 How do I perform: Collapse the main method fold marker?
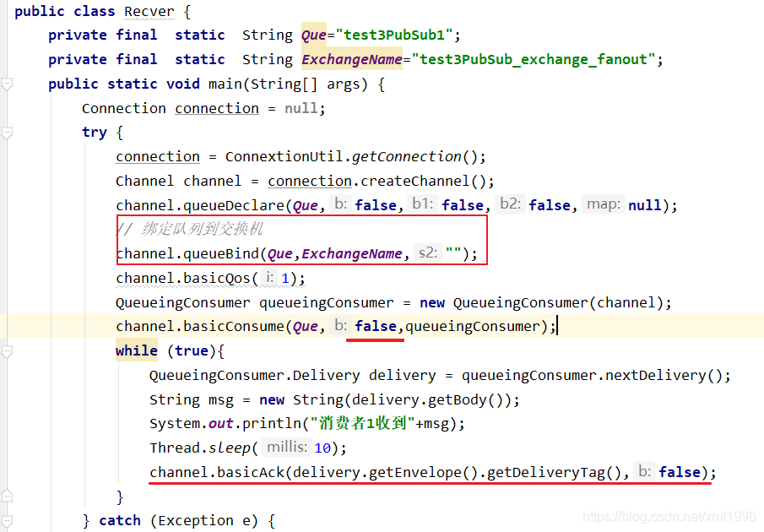[x=7, y=84]
